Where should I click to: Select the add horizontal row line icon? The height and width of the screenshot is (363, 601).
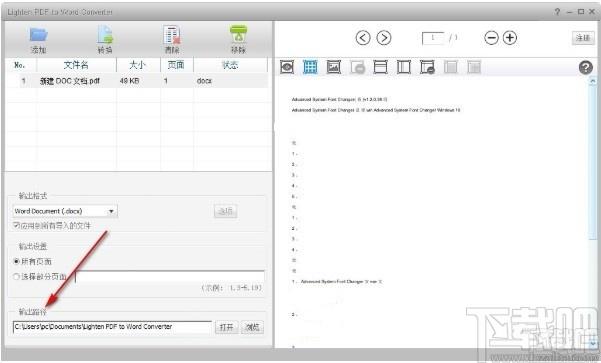pos(380,67)
